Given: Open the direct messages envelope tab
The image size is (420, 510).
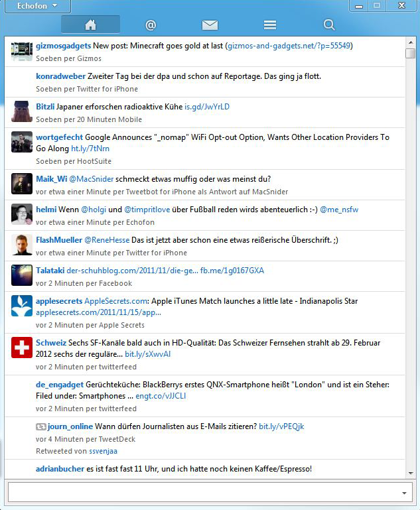Looking at the screenshot, I should 210,25.
